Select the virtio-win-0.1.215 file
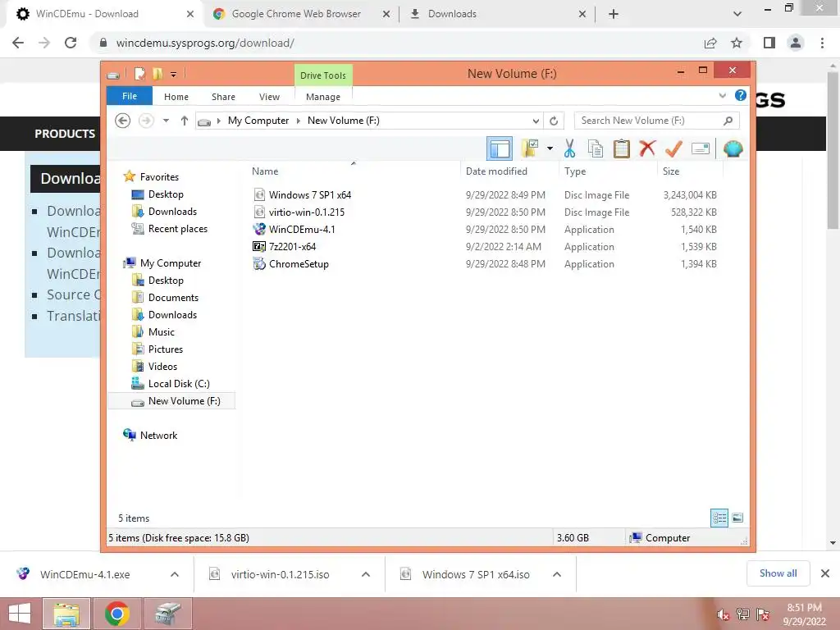Viewport: 840px width, 630px height. pyautogui.click(x=307, y=212)
